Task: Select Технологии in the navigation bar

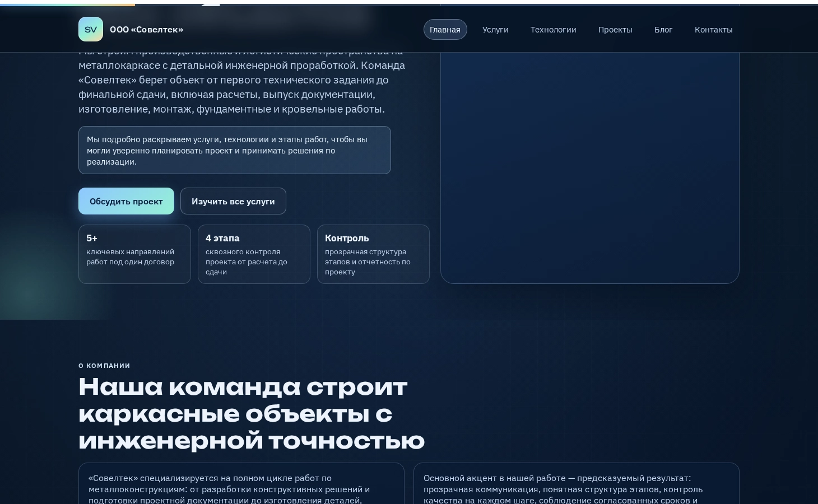Action: 554,29
